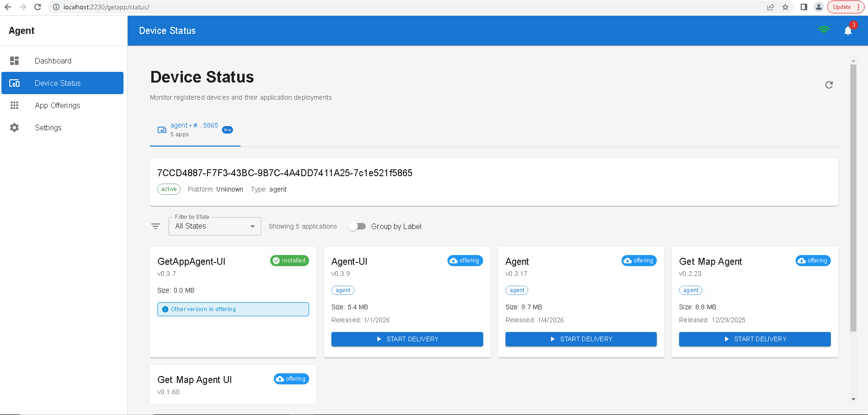Click the device ID 7CCD4887 heading
Screen dimensions: 868x415
tap(285, 173)
